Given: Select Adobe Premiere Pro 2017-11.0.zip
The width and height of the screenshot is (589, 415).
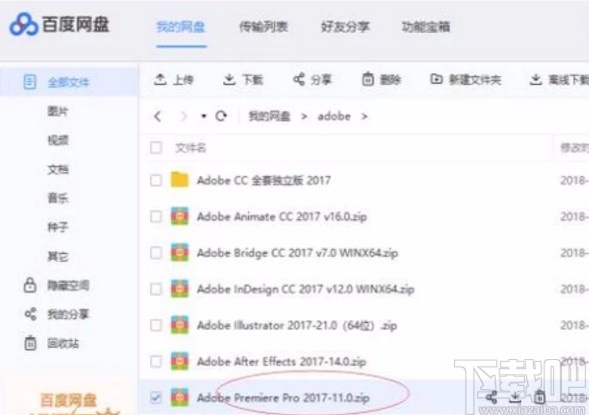Looking at the screenshot, I should 283,398.
